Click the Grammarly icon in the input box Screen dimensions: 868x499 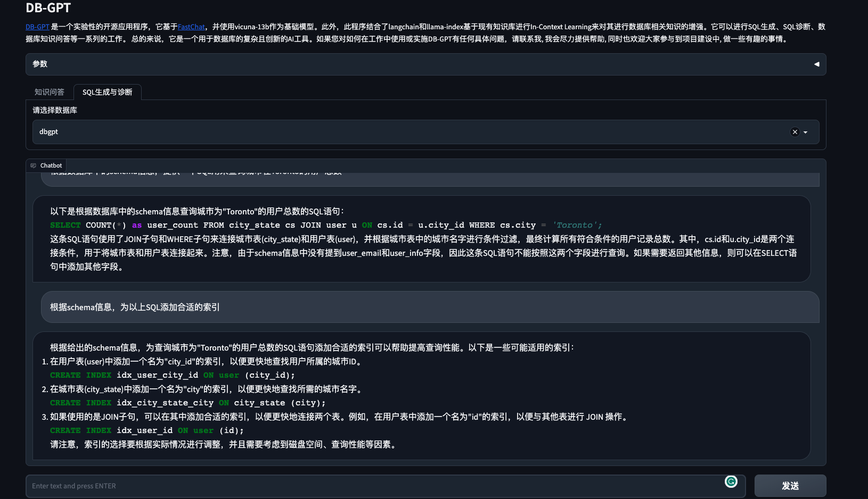731,481
